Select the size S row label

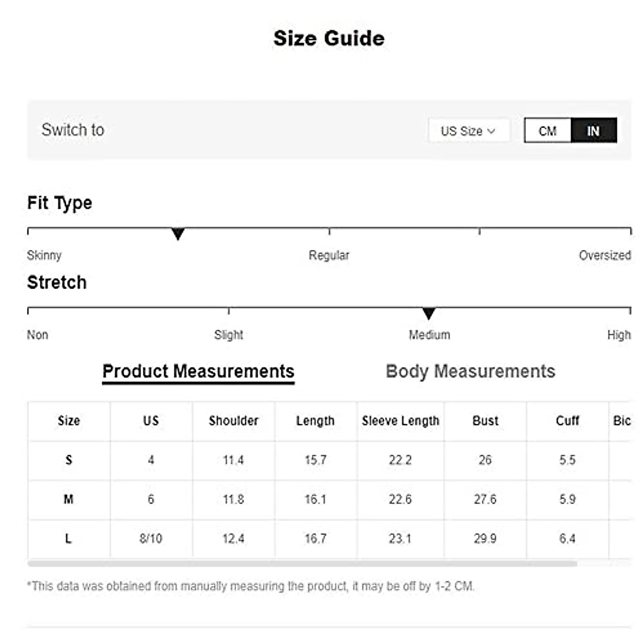(x=69, y=460)
